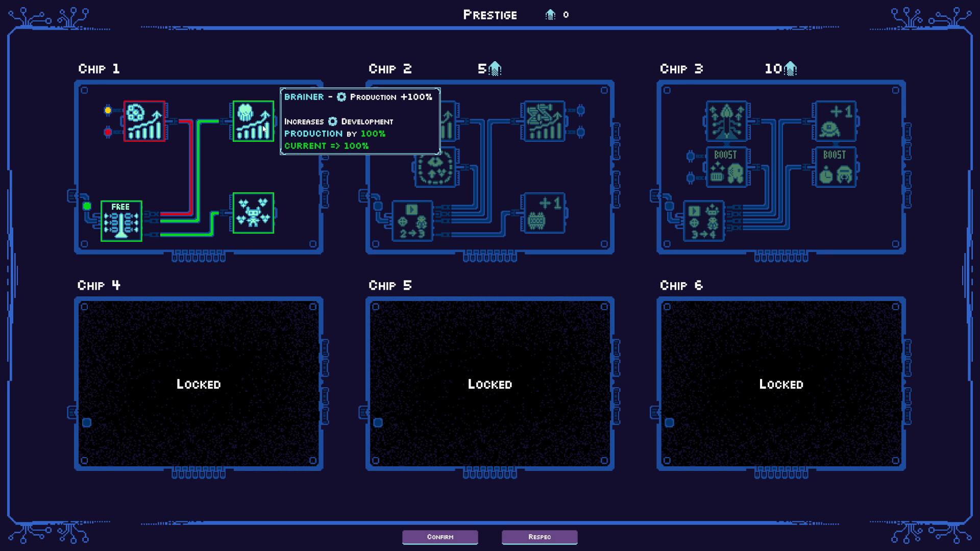Image resolution: width=980 pixels, height=551 pixels.
Task: Select the top-right growth chart node in Chip 2
Action: [x=544, y=121]
